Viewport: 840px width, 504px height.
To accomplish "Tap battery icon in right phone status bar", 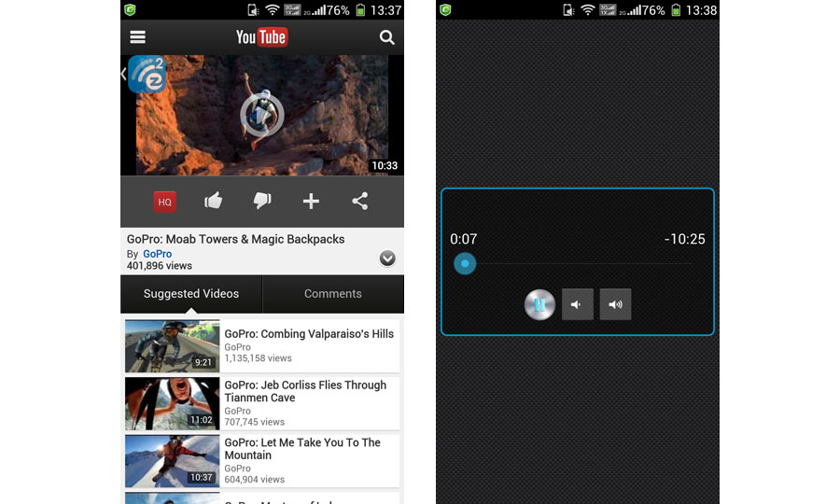I will [676, 9].
